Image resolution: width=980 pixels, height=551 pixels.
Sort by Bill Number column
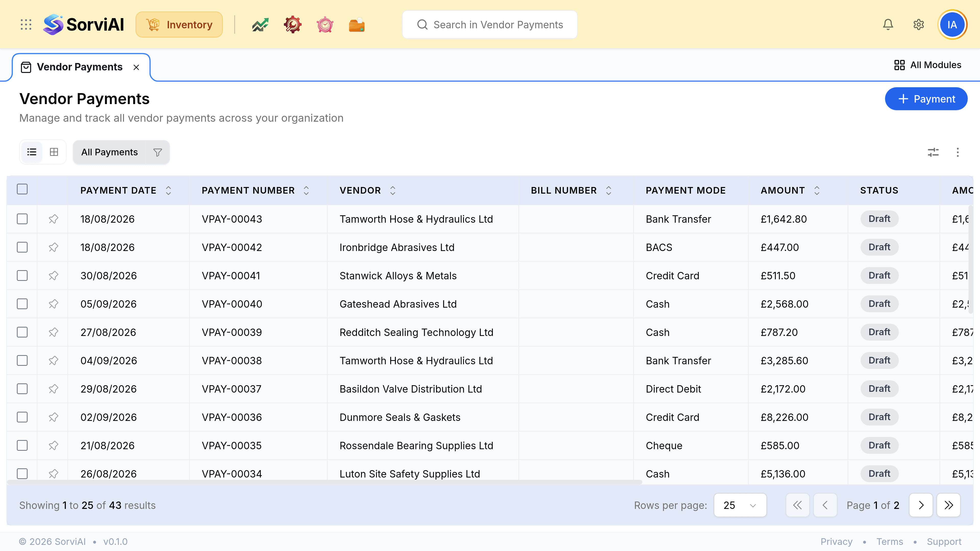tap(609, 191)
